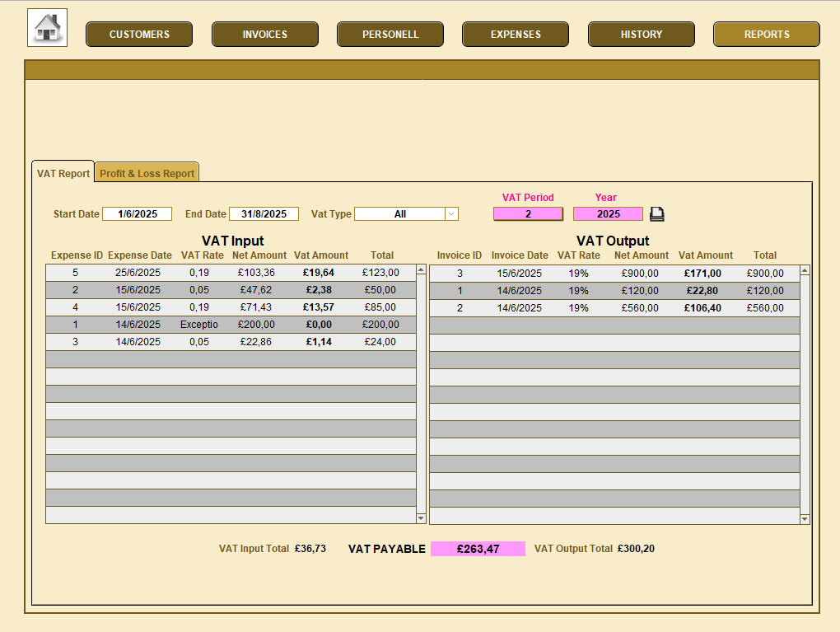Click VAT Output Total £300,20
The width and height of the screenshot is (840, 632).
(636, 549)
